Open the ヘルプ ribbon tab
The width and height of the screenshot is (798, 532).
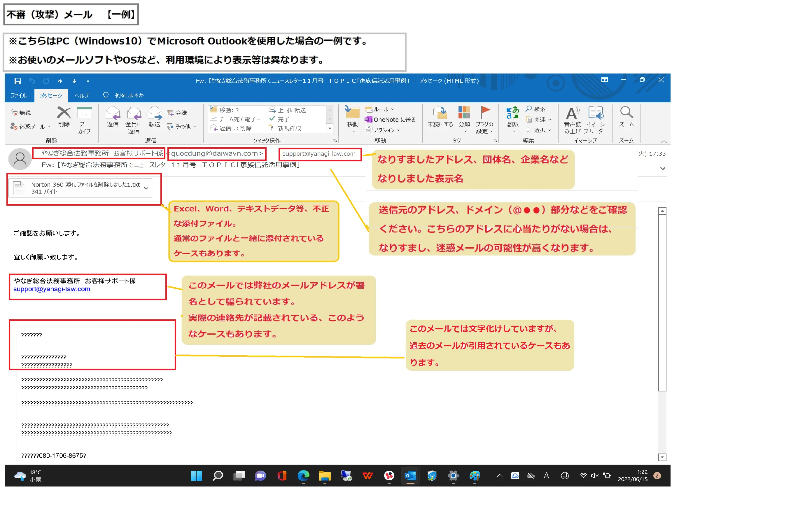pyautogui.click(x=82, y=96)
